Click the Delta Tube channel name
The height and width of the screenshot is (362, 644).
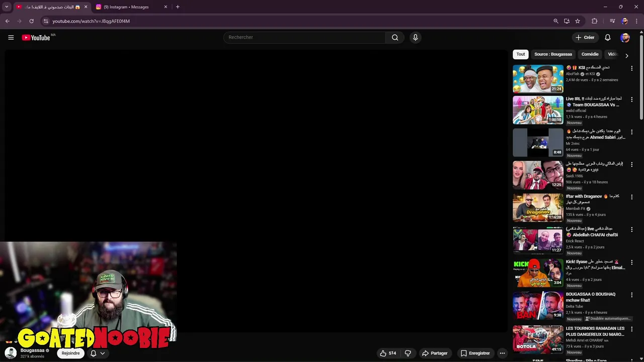[574, 306]
